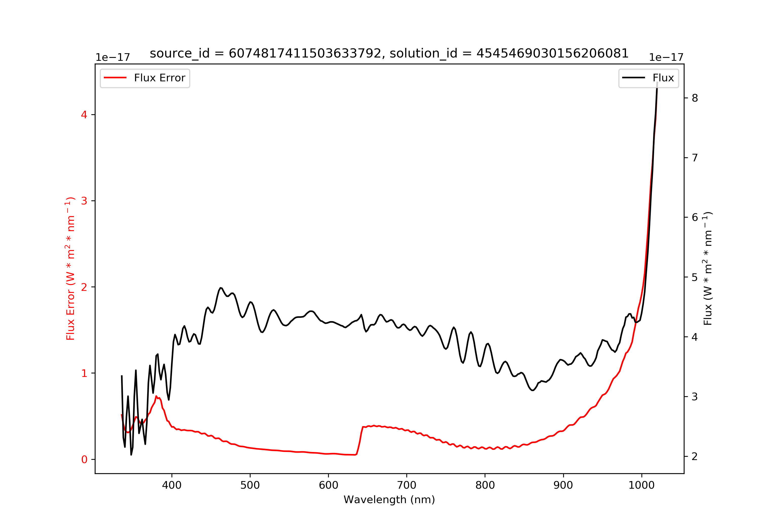Click the 900 tick on wavelength axis
Screen dimensions: 760x532
[x=563, y=485]
